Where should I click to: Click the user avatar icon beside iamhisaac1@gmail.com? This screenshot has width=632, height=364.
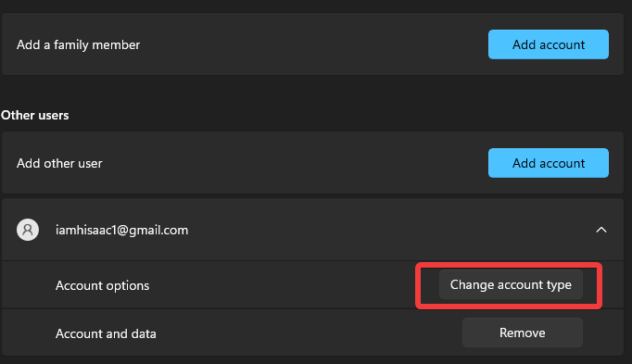pos(28,230)
